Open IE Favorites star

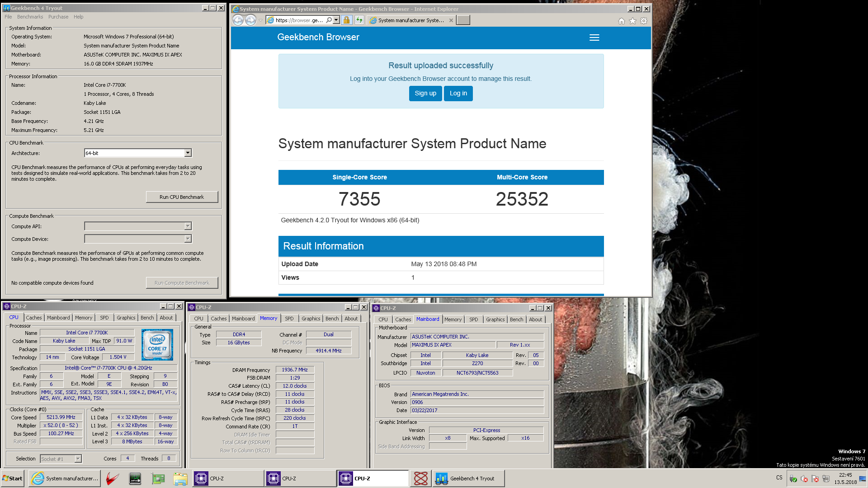tap(632, 21)
